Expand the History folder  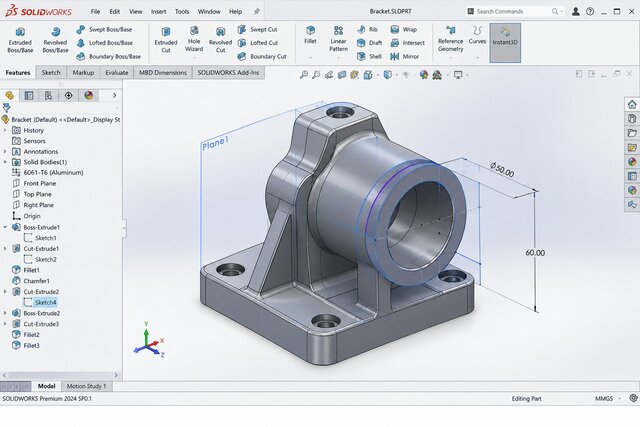coord(5,130)
